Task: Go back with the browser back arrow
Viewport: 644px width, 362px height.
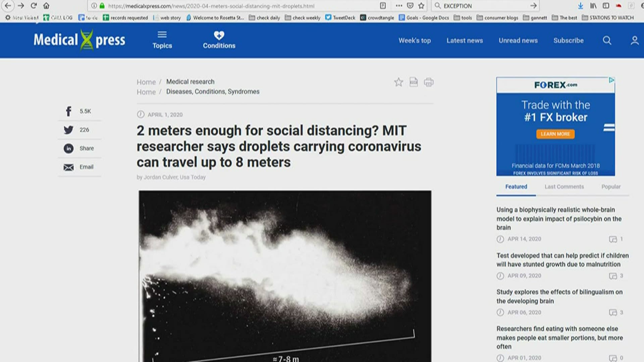Action: tap(8, 6)
